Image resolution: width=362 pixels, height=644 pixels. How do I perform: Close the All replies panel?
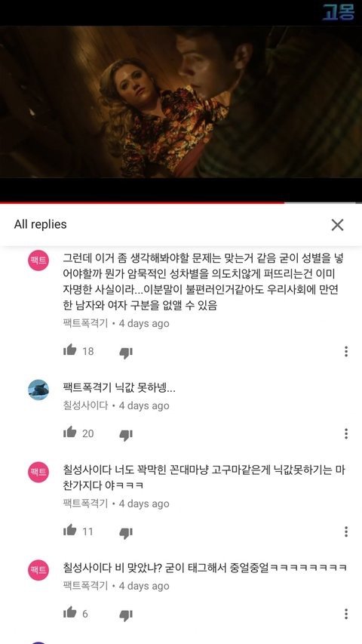[337, 225]
